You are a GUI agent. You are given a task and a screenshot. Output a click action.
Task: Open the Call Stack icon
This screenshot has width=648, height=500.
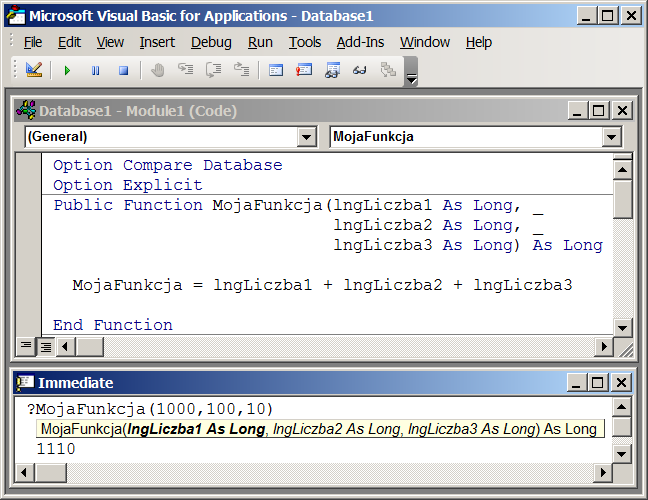tap(388, 70)
